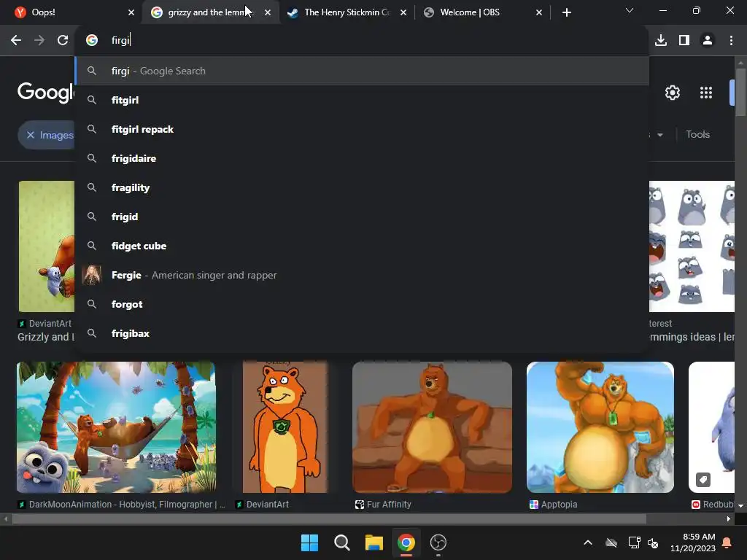This screenshot has width=747, height=560.
Task: Open the Tools button
Action: [697, 134]
